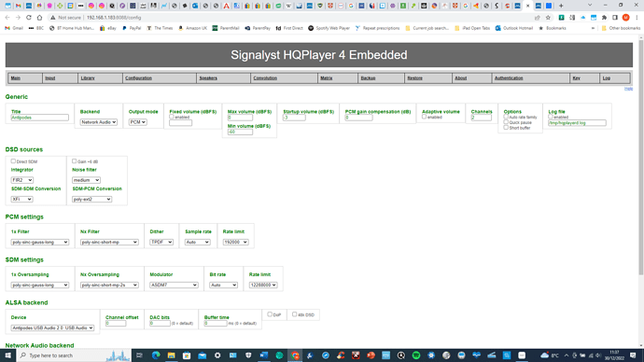
Task: Click the browser back arrow
Action: [7, 18]
